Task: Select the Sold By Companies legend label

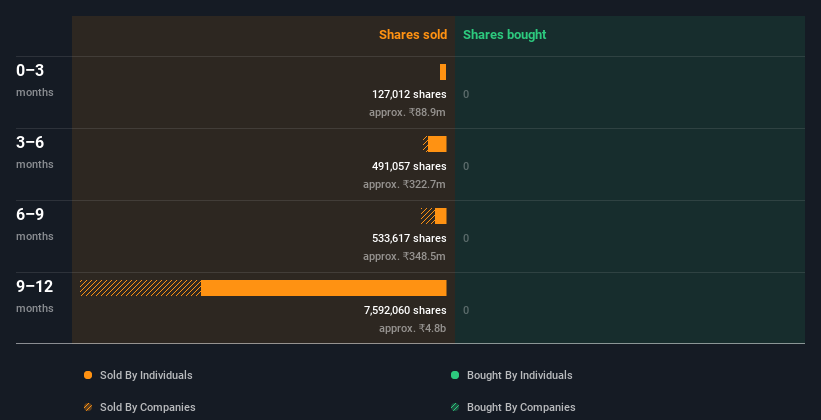Action: click(148, 407)
